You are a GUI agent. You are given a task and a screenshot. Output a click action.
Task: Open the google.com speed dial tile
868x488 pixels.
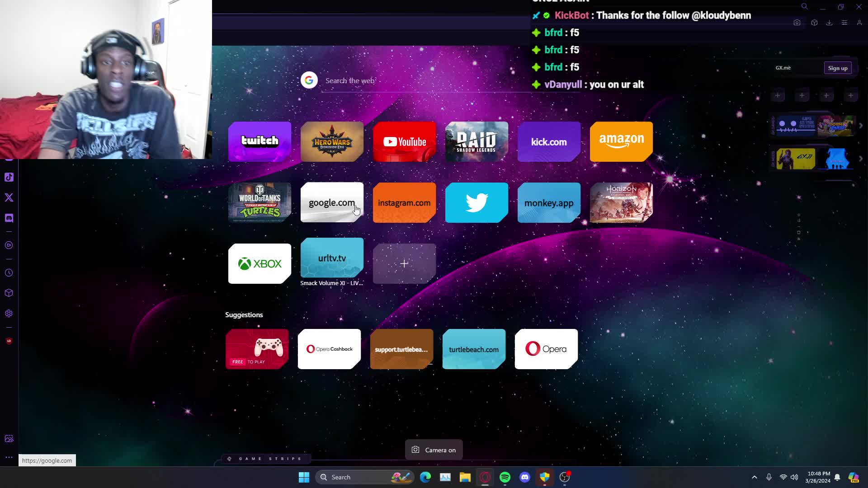[332, 202]
